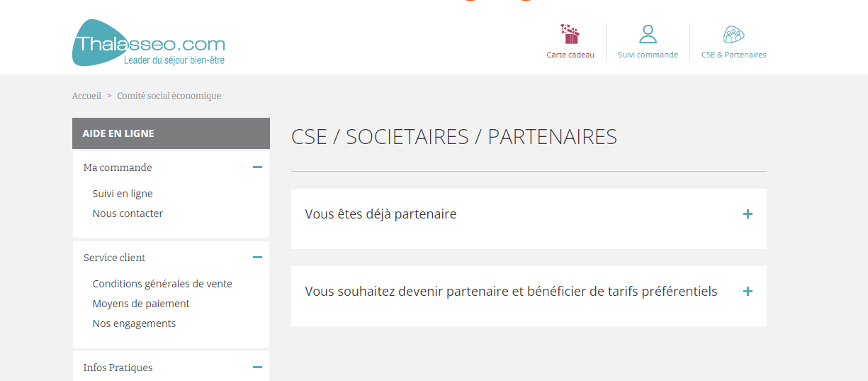868x381 pixels.
Task: Open the Suivi en ligne link
Action: point(123,194)
